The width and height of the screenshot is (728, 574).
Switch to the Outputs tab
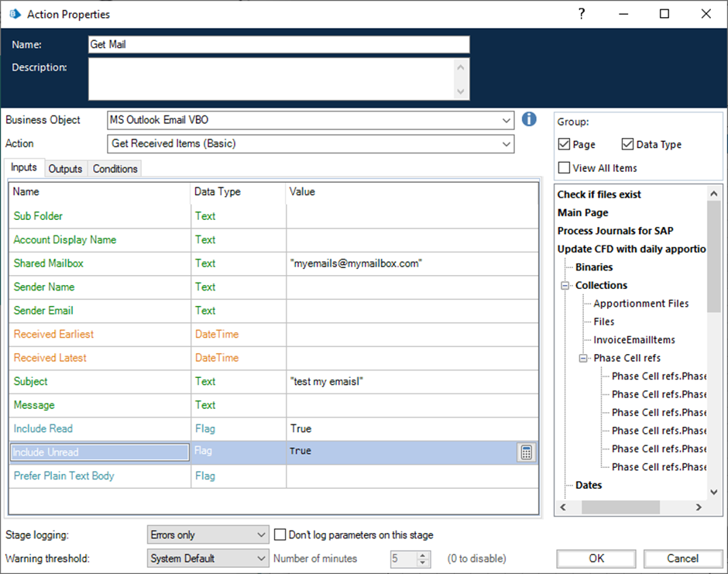click(64, 169)
